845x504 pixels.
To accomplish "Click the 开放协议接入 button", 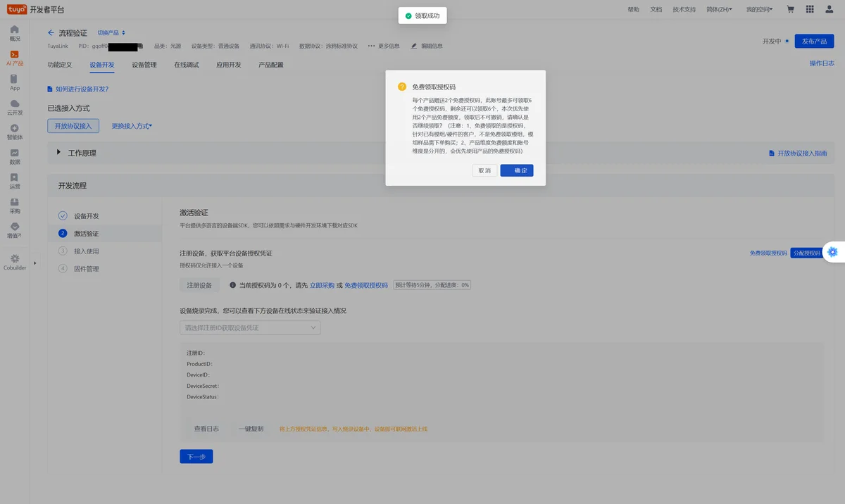I will click(x=74, y=126).
